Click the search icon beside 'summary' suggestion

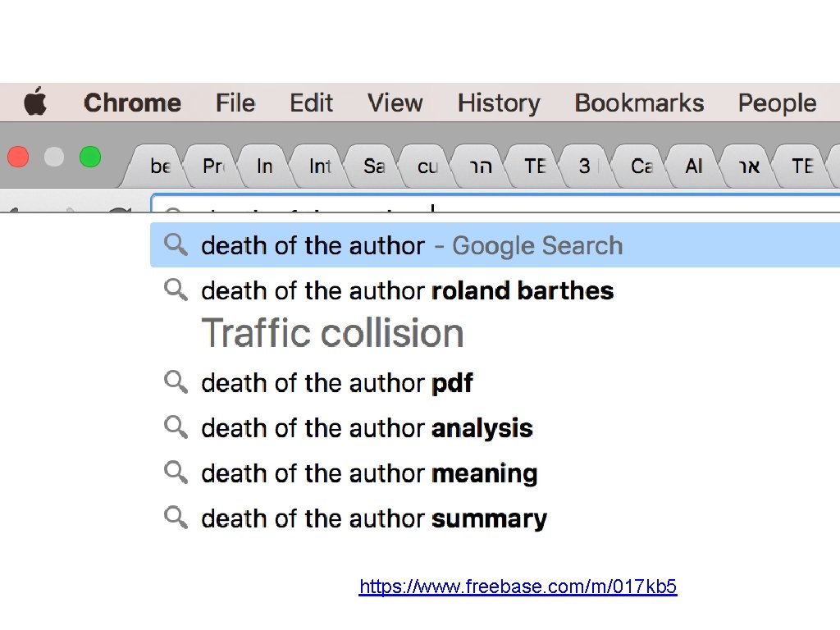(x=176, y=517)
